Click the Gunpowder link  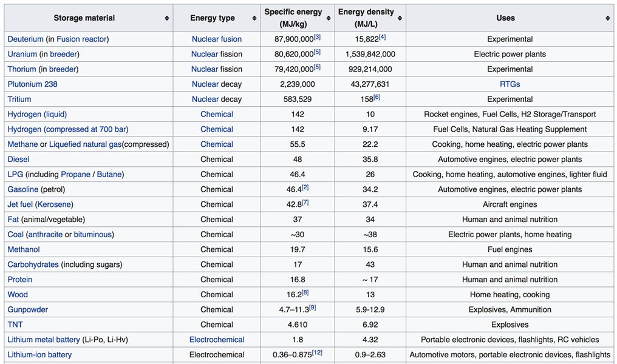pyautogui.click(x=27, y=310)
